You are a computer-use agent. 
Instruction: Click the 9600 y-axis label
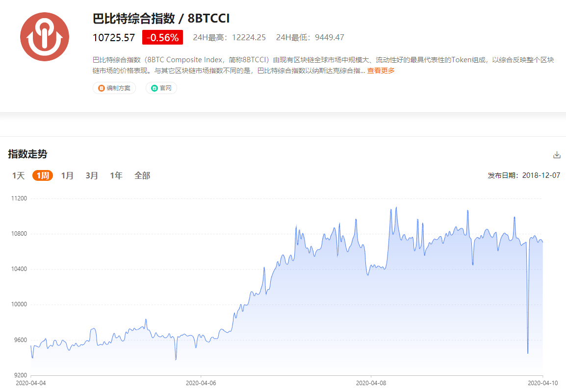pos(20,340)
